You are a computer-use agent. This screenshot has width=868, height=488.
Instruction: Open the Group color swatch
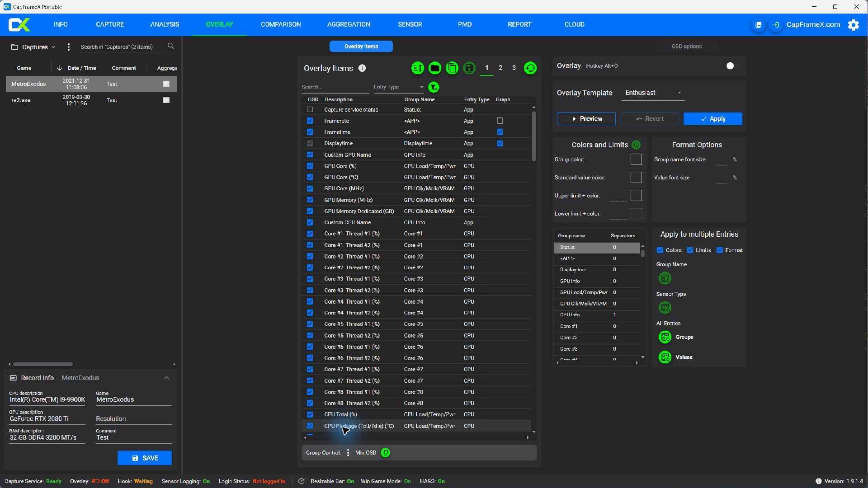(636, 160)
